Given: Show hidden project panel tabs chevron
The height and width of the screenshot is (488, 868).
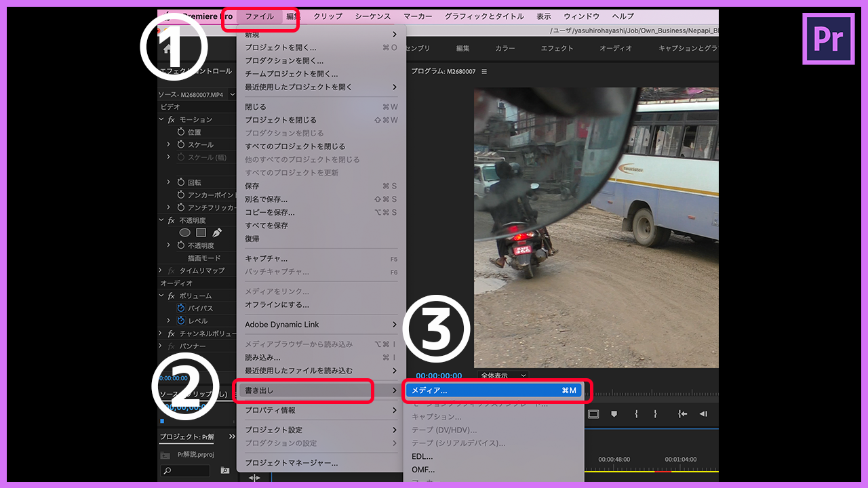Looking at the screenshot, I should [232, 436].
